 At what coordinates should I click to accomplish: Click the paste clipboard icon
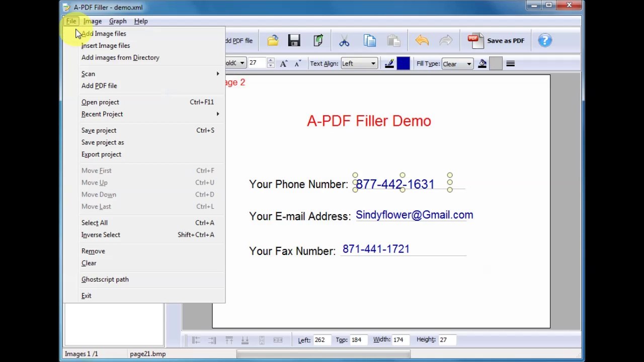[393, 41]
